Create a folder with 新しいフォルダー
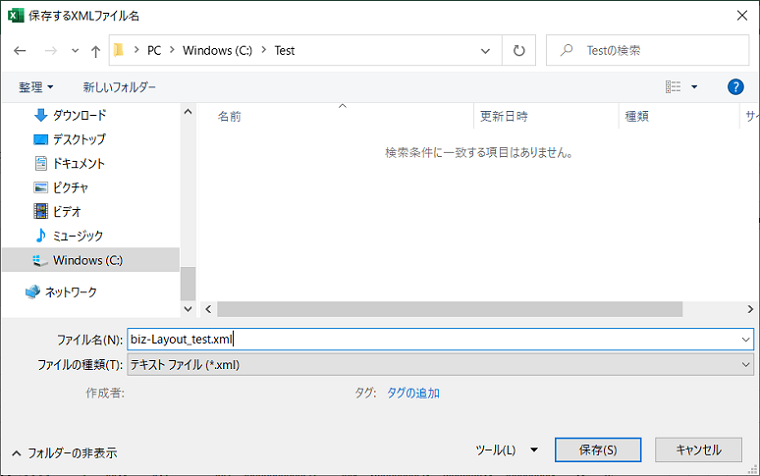The image size is (760, 476). click(119, 87)
